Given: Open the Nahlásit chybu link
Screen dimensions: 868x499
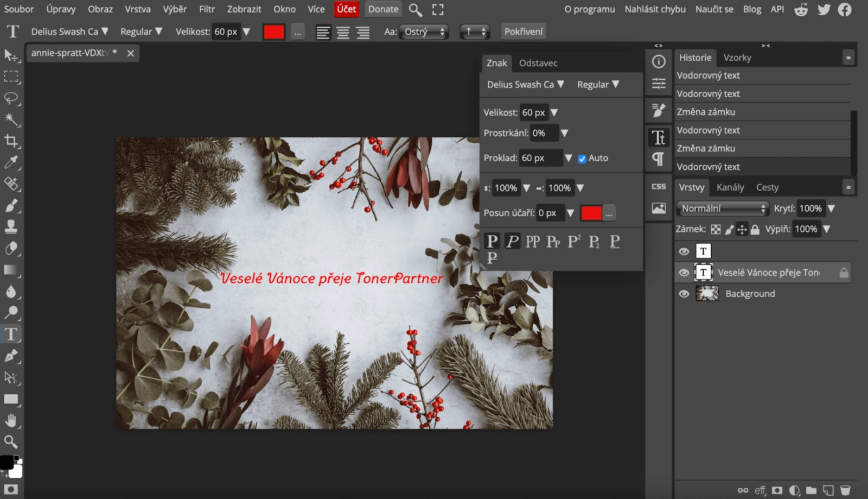Looking at the screenshot, I should point(655,9).
